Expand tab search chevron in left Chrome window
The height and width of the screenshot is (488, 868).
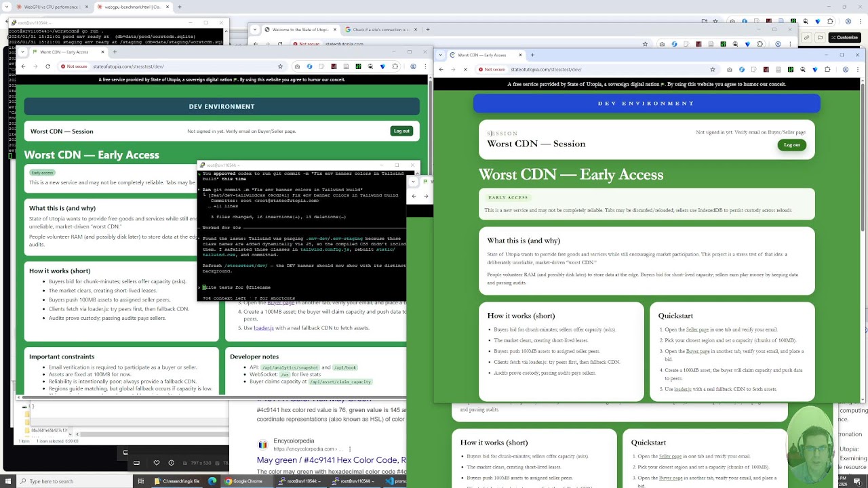tap(23, 52)
